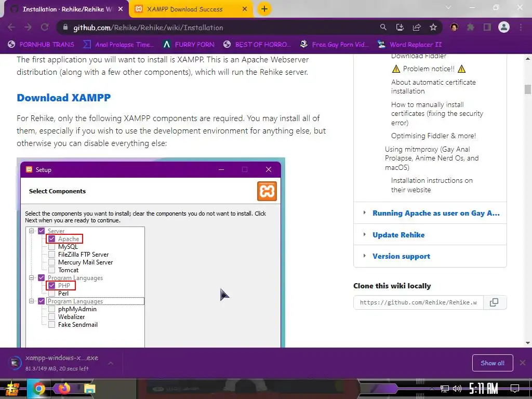
Task: Open Download Fiddler sidebar link
Action: click(x=419, y=56)
